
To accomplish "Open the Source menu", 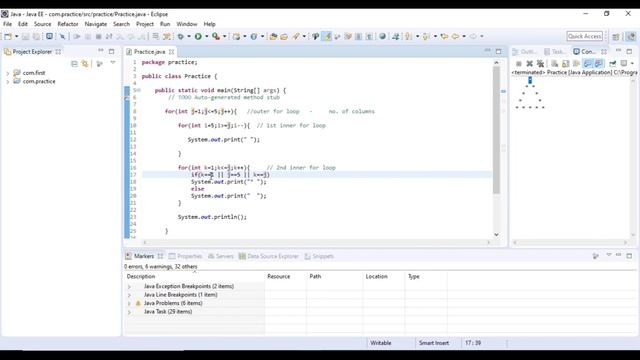I will pyautogui.click(x=42, y=24).
